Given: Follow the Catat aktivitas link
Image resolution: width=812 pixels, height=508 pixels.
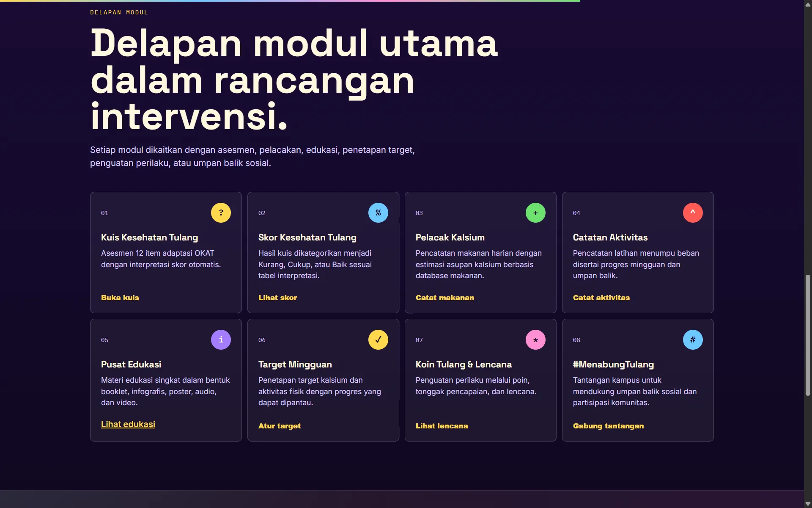Looking at the screenshot, I should [x=601, y=298].
